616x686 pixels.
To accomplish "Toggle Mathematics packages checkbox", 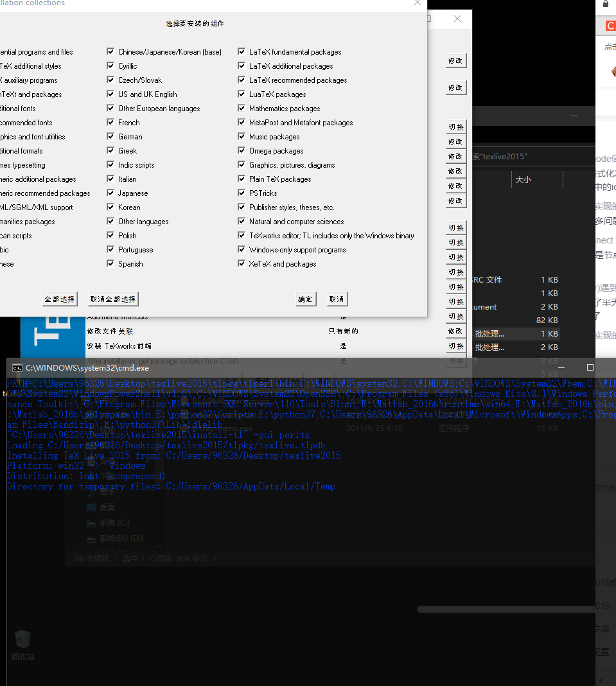I will pos(242,108).
